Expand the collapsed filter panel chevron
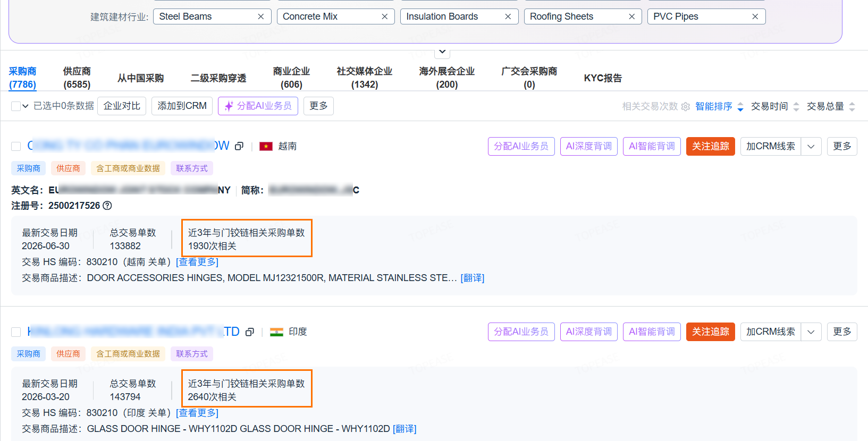 (x=442, y=52)
